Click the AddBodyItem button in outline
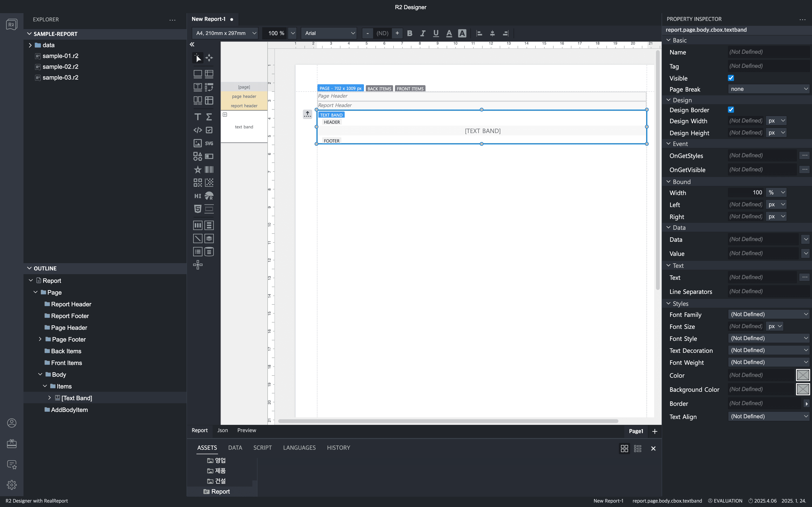The height and width of the screenshot is (507, 812). point(70,409)
